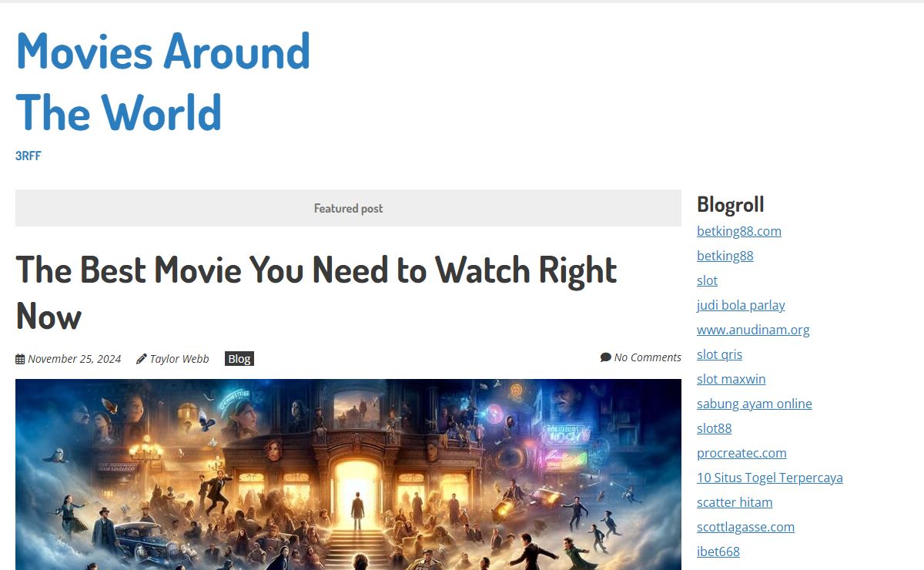The image size is (924, 570).
Task: Go to scottlagasse.com in Blogroll
Action: pos(745,527)
